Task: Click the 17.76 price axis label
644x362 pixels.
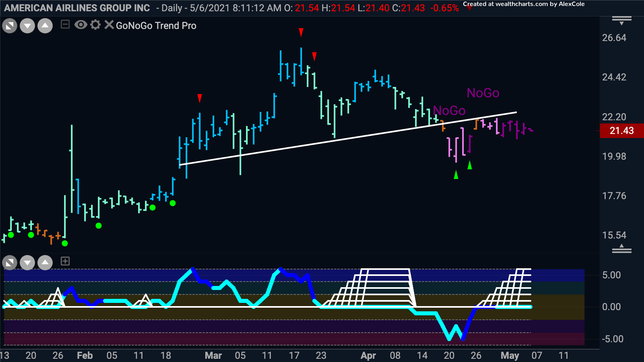Action: (614, 196)
